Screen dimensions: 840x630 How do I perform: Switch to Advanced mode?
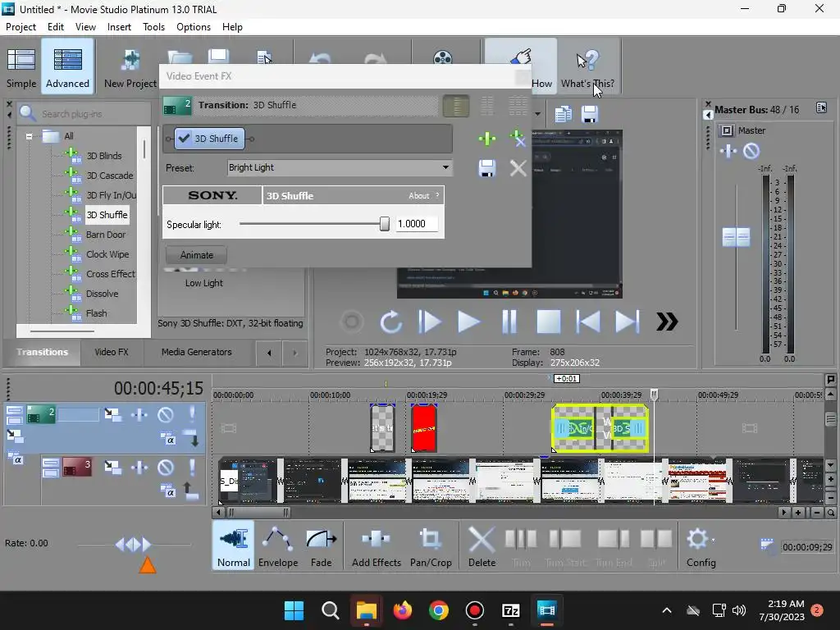pyautogui.click(x=67, y=68)
